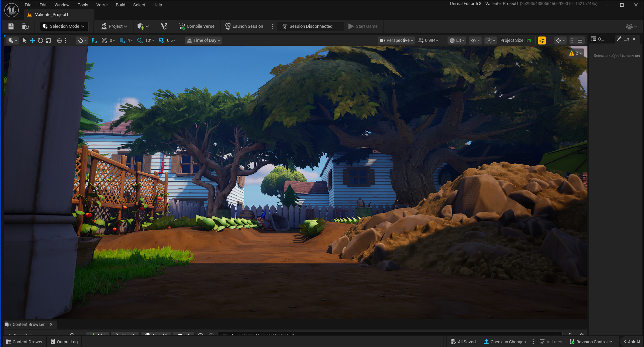Screen dimensions: 644x347
Task: Toggle the snapping offset icon
Action: [104, 40]
